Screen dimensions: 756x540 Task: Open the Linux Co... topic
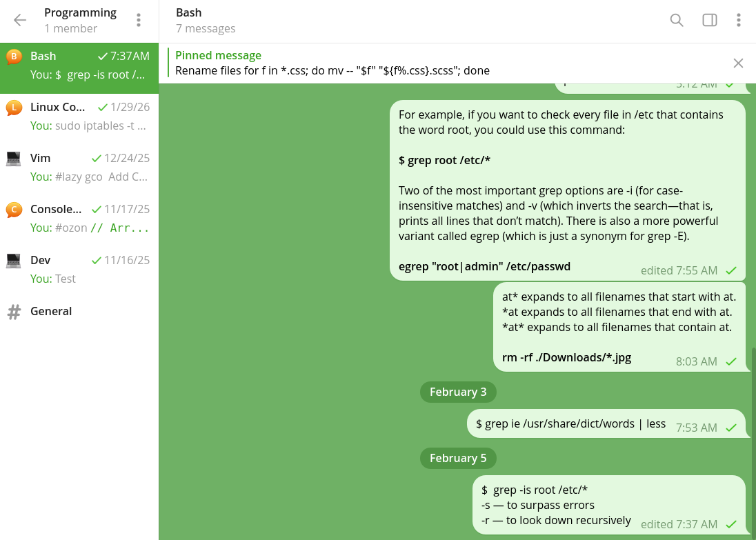[79, 116]
